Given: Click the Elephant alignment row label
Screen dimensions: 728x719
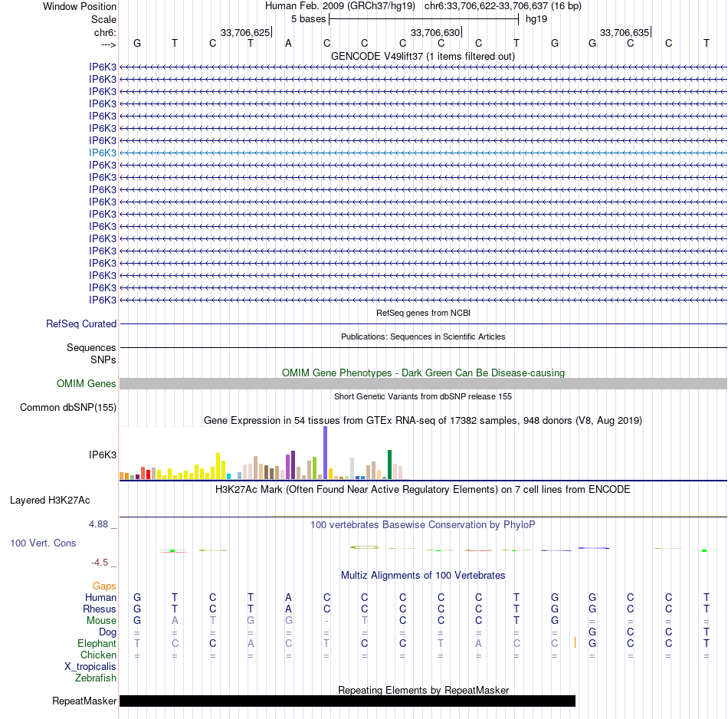Looking at the screenshot, I should point(97,643).
